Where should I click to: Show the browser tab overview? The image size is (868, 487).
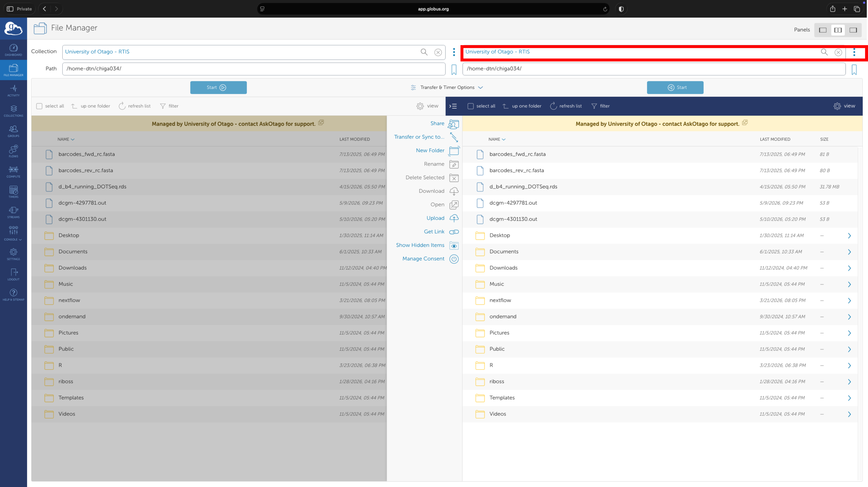pyautogui.click(x=857, y=9)
